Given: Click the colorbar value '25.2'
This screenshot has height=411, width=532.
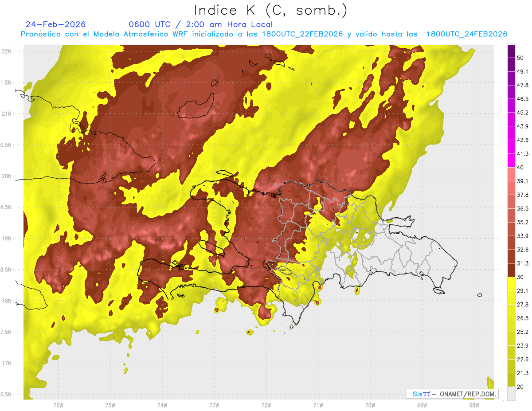Looking at the screenshot, I should [x=523, y=332].
